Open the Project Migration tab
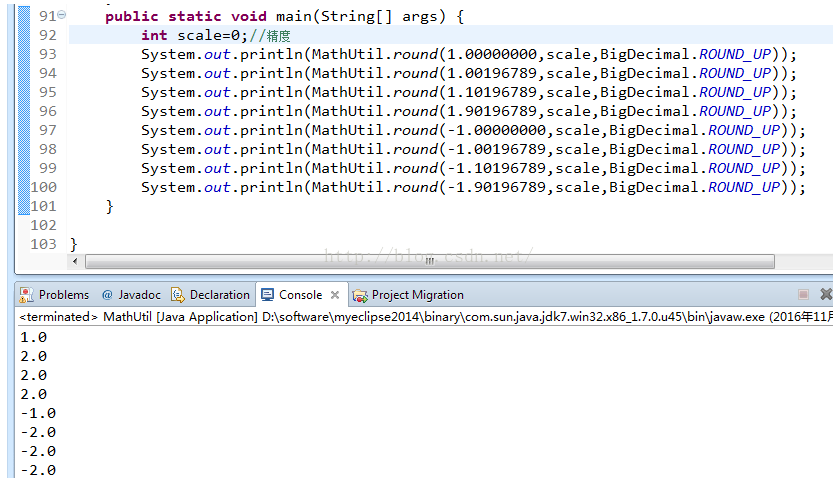This screenshot has height=478, width=839. 408,295
